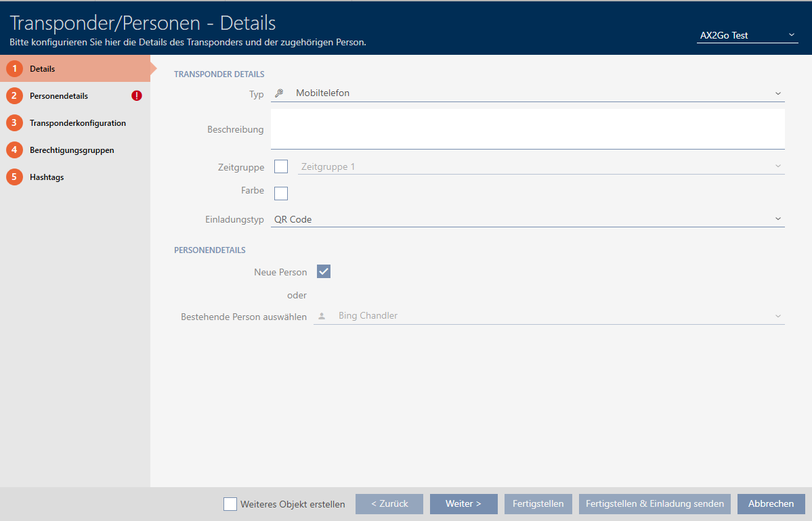Tick the Weiteres Objekt erstellen checkbox
The width and height of the screenshot is (812, 521).
pos(230,504)
